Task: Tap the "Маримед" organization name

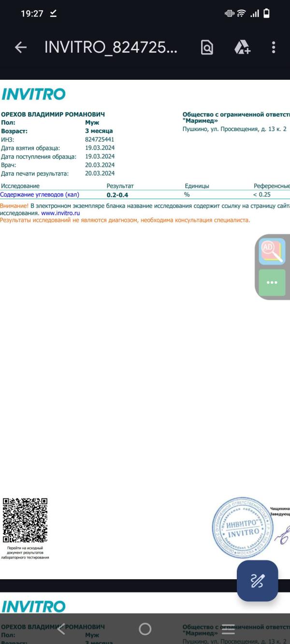Action: click(x=200, y=121)
